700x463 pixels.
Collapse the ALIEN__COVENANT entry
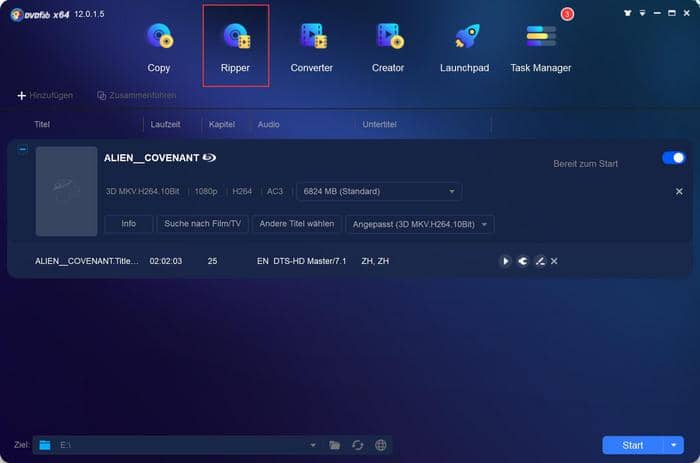coord(23,149)
